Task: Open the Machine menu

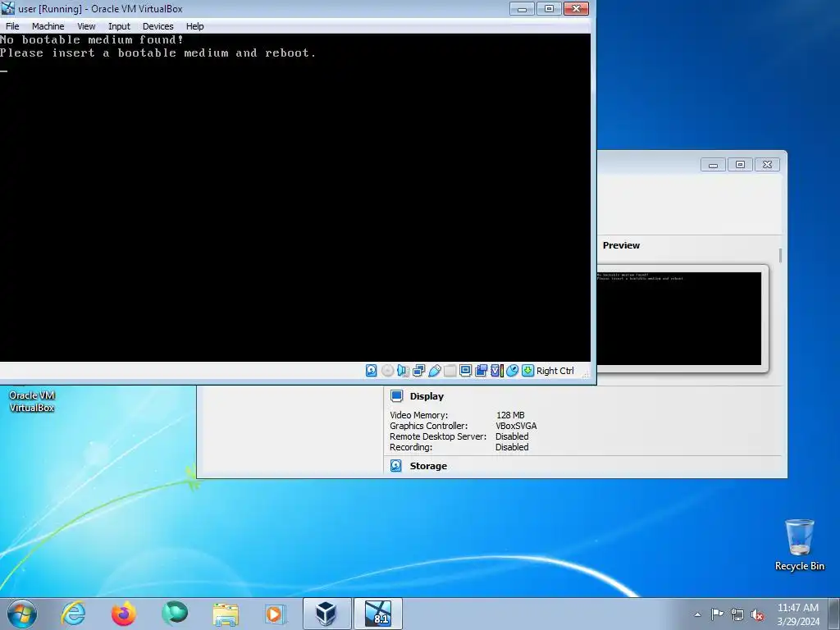Action: pyautogui.click(x=48, y=26)
